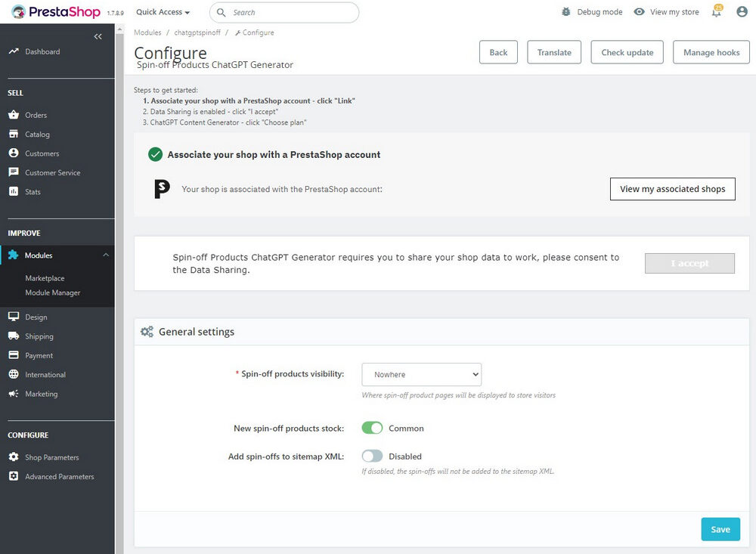Click the Debug mode link
Image resolution: width=756 pixels, height=554 pixels.
click(600, 12)
